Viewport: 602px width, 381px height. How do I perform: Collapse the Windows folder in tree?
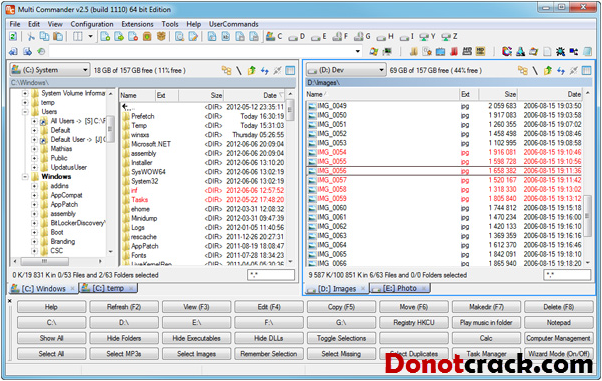point(25,177)
